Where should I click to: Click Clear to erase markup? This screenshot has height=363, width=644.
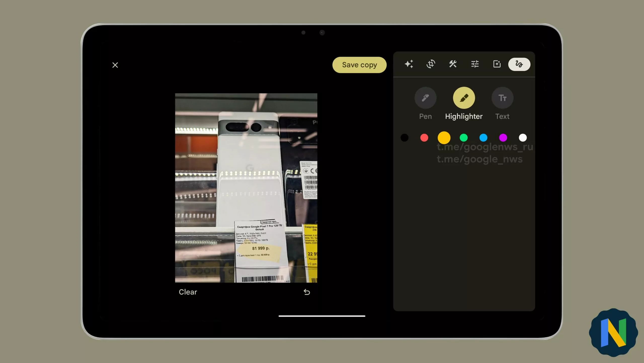[x=187, y=292]
